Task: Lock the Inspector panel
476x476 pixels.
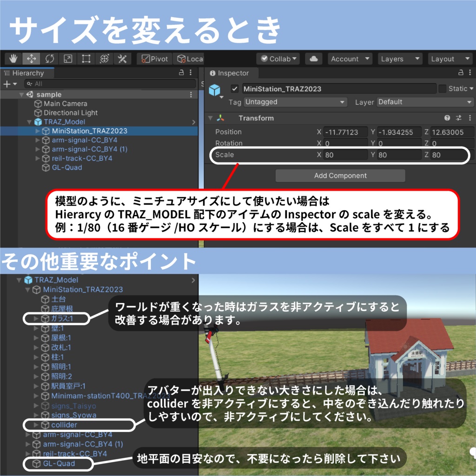Action: pyautogui.click(x=461, y=72)
